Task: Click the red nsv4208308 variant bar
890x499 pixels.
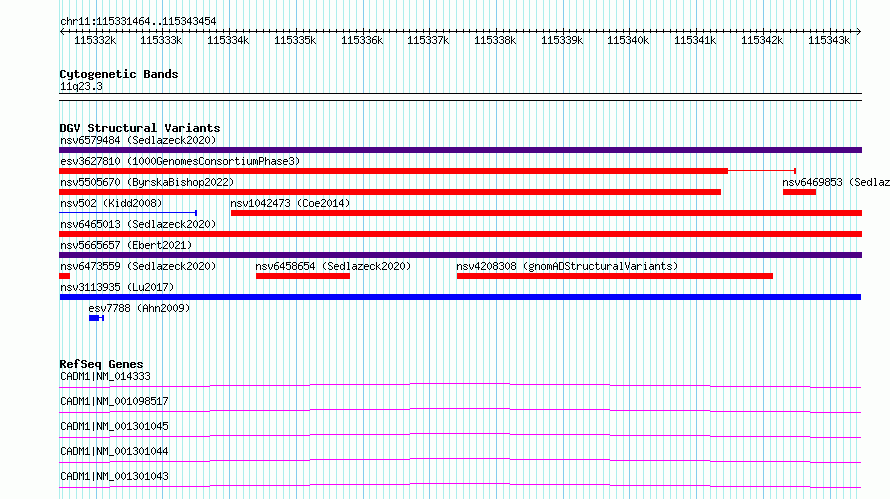Action: coord(615,276)
